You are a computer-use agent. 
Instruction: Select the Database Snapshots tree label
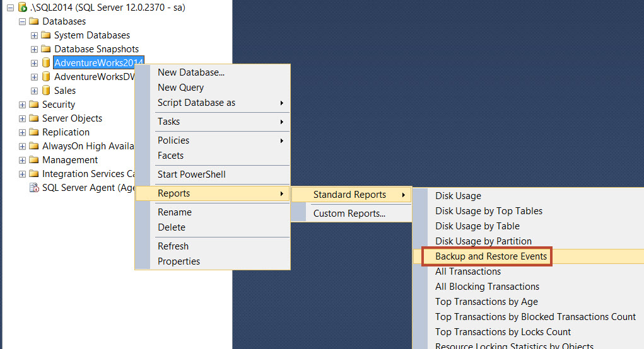click(97, 49)
